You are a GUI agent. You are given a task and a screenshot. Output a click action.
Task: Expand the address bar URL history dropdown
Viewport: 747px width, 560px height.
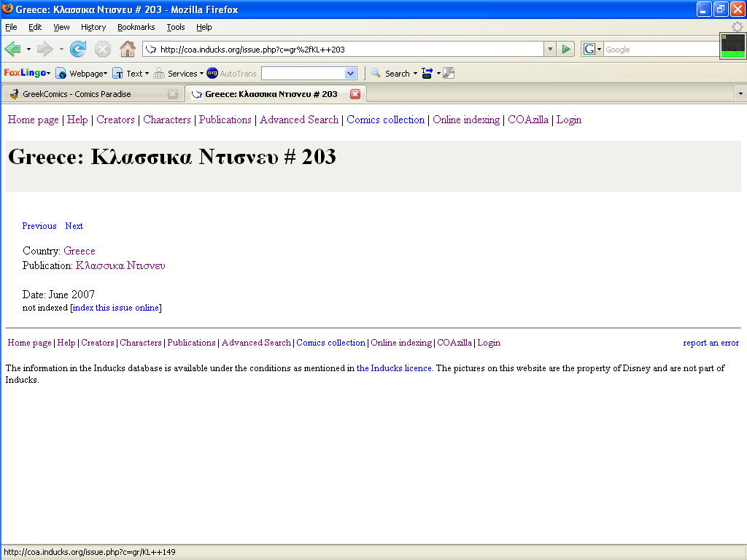[x=550, y=49]
